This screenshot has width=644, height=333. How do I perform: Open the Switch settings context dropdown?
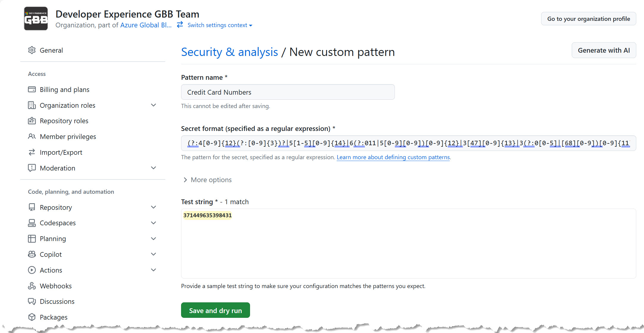(x=219, y=25)
